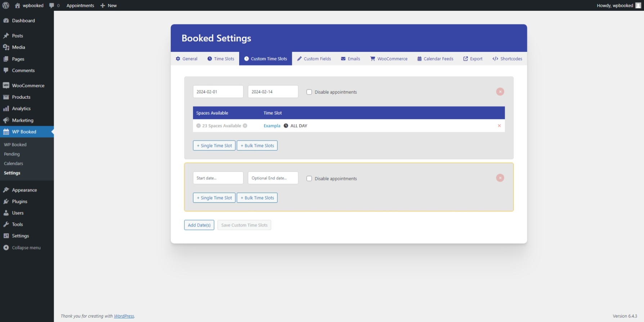Add a Single Time Slot to the new date block
This screenshot has height=322, width=644.
[214, 198]
